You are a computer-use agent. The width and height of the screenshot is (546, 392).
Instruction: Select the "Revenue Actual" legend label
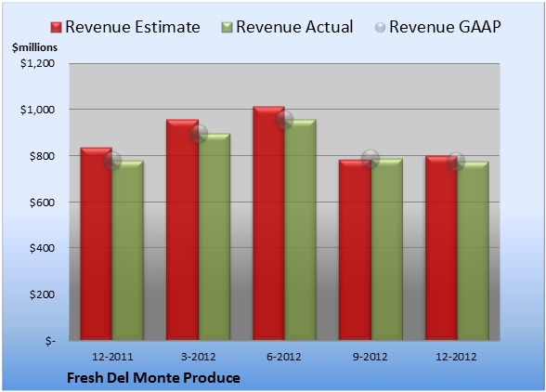click(x=294, y=27)
